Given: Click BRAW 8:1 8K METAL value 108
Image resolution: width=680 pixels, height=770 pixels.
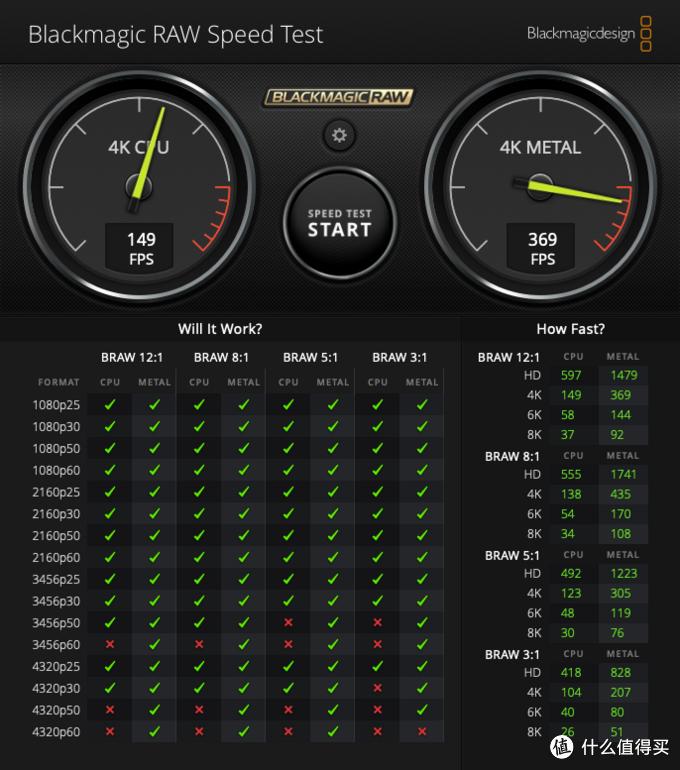Looking at the screenshot, I should pyautogui.click(x=621, y=534).
